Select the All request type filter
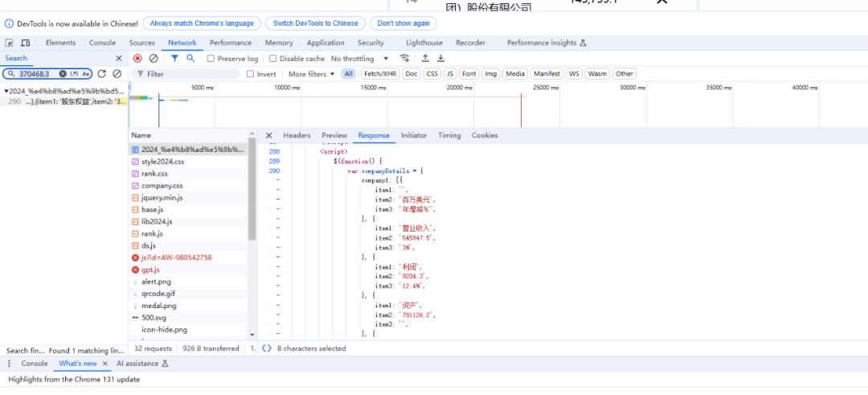Screen dimensions: 868x395 [x=348, y=74]
